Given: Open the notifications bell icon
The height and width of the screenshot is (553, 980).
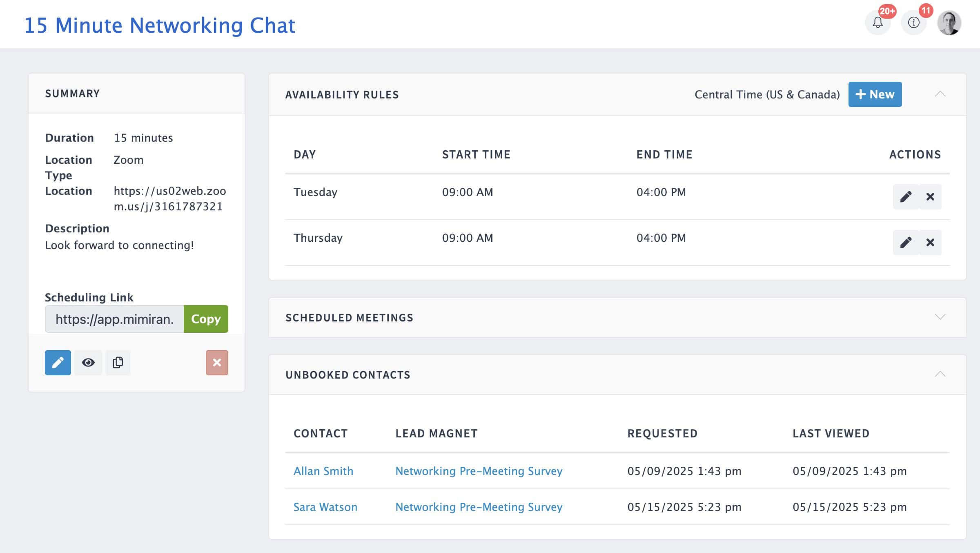Looking at the screenshot, I should (878, 23).
